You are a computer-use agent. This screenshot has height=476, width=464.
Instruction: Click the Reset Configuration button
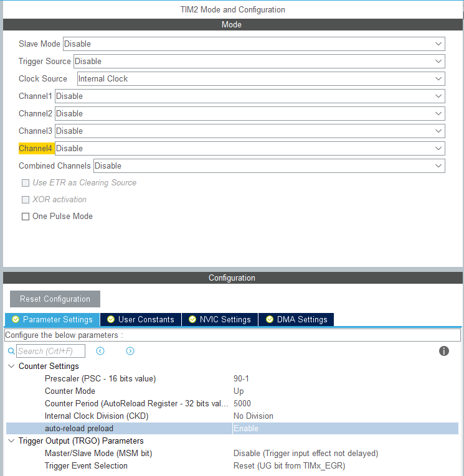[x=55, y=299]
